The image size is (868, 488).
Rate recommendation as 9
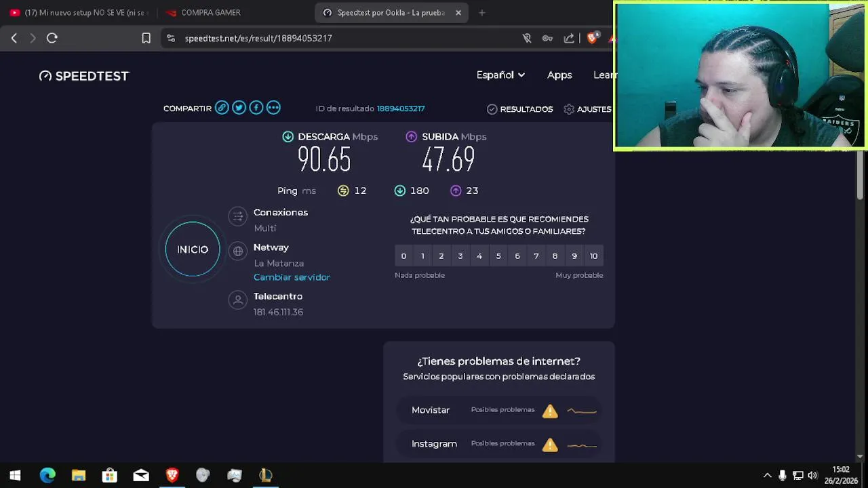coord(574,256)
